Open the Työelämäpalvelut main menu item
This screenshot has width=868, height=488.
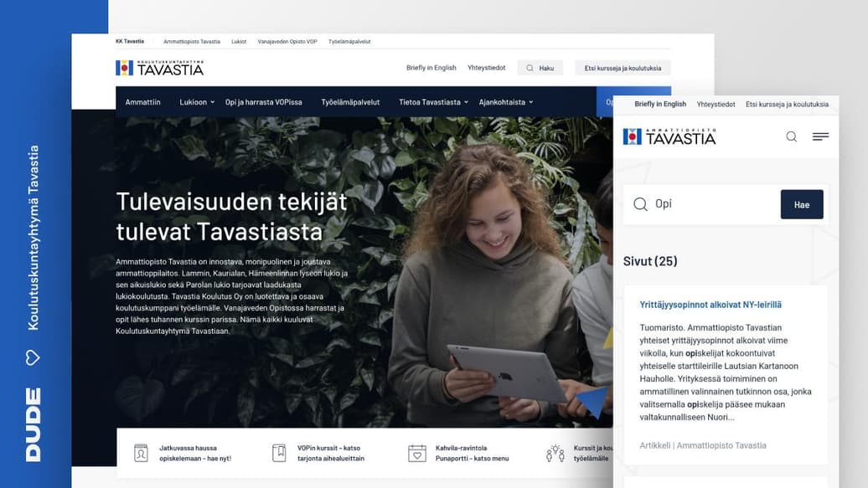pos(350,102)
